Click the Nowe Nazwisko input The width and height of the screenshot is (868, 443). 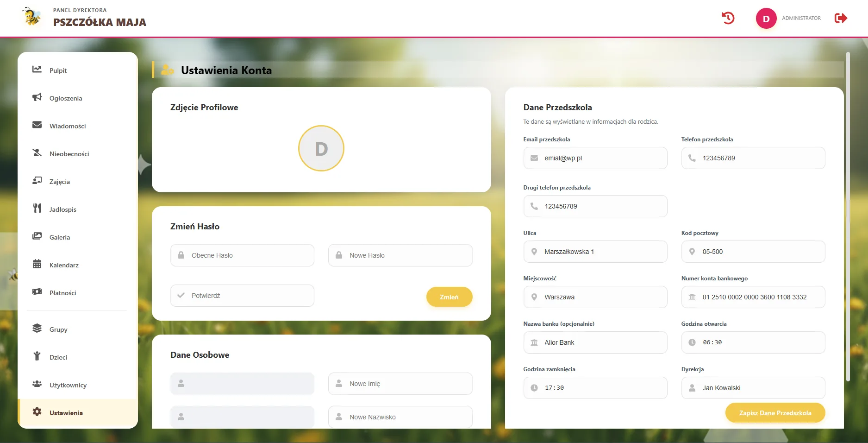pos(400,417)
